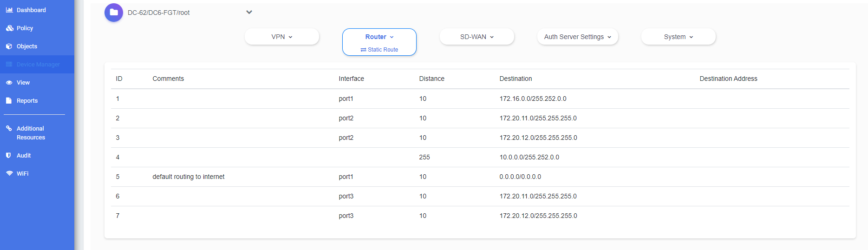Expand the VPN dropdown
Viewport: 868px width, 250px height.
282,37
